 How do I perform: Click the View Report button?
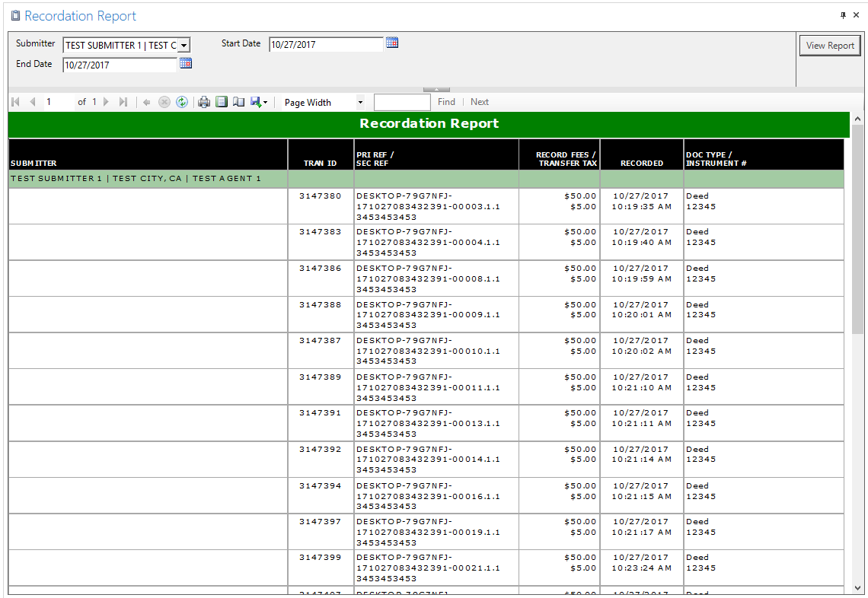point(830,46)
